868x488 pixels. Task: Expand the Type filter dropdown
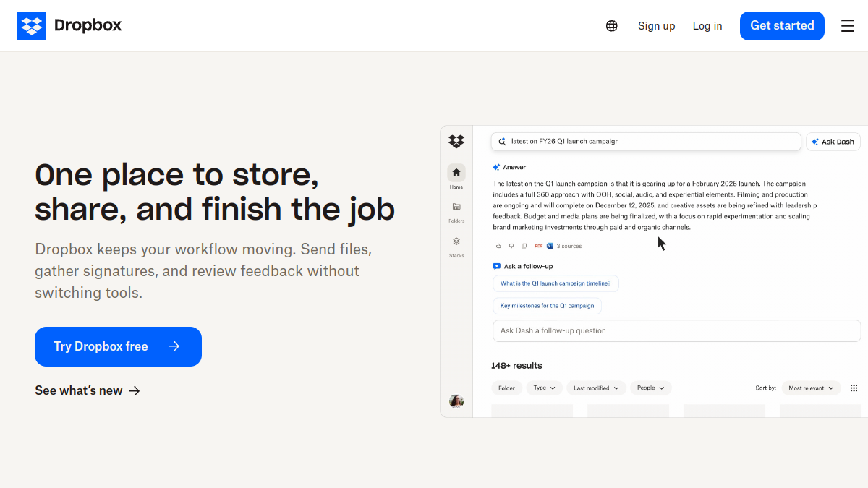545,388
